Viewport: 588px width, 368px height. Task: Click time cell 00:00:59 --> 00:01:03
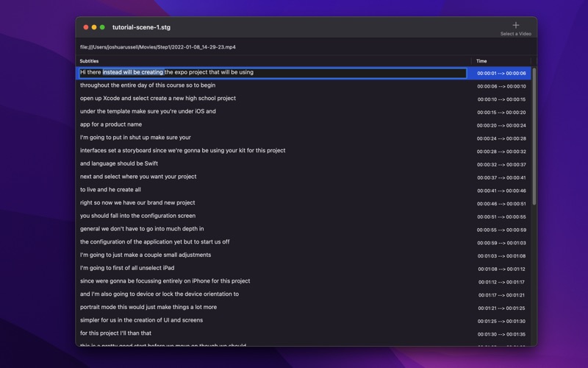pos(501,243)
